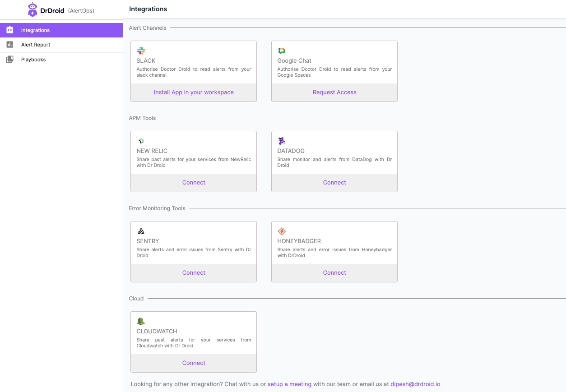Connect the Cloudwatch integration
Image resolution: width=566 pixels, height=392 pixels.
pos(194,363)
